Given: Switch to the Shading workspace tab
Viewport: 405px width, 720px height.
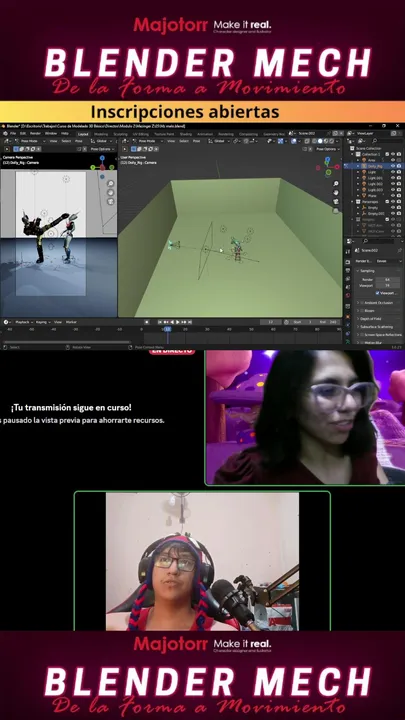Looking at the screenshot, I should tap(185, 134).
